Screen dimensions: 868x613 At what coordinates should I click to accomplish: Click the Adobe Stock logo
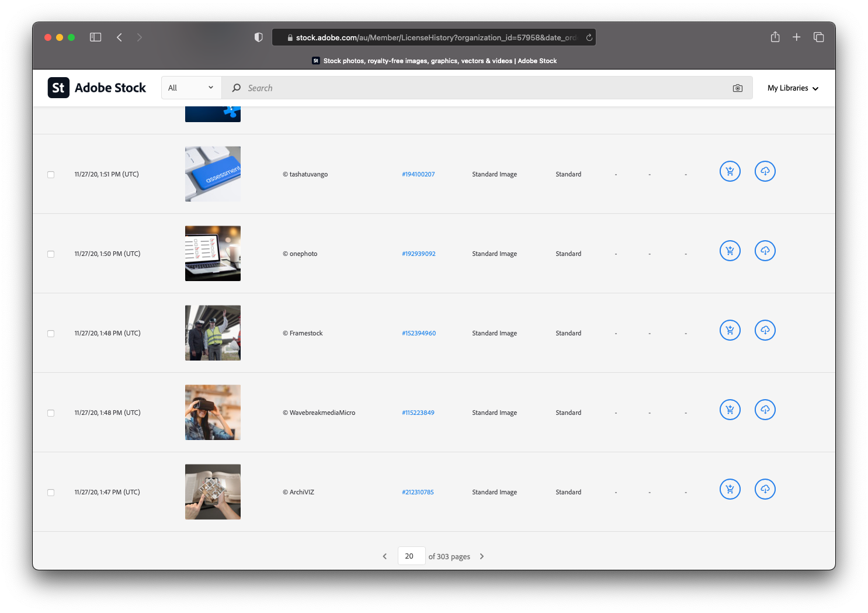[97, 88]
